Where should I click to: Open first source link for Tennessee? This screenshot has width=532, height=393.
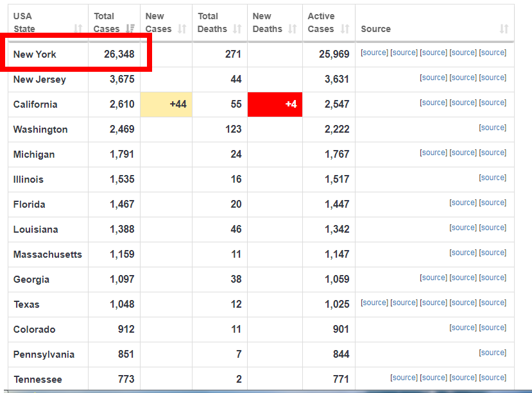pos(404,378)
